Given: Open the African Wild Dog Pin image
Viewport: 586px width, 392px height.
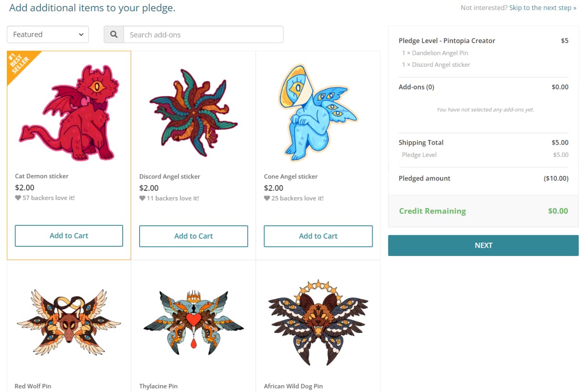Looking at the screenshot, I should point(318,322).
